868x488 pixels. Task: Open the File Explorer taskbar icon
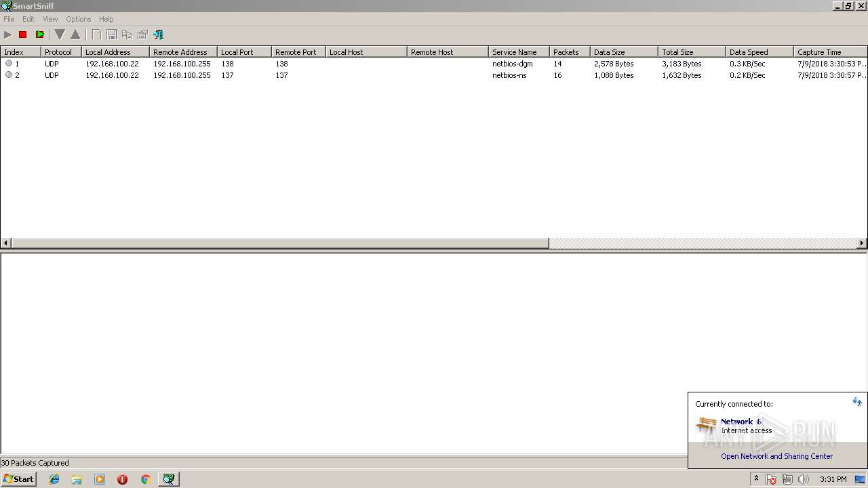tap(77, 479)
